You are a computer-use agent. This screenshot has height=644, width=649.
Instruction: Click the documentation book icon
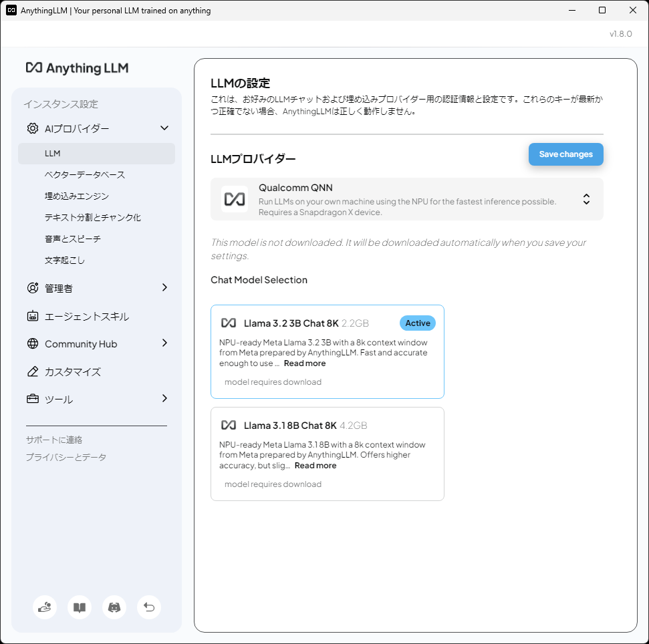coord(80,607)
